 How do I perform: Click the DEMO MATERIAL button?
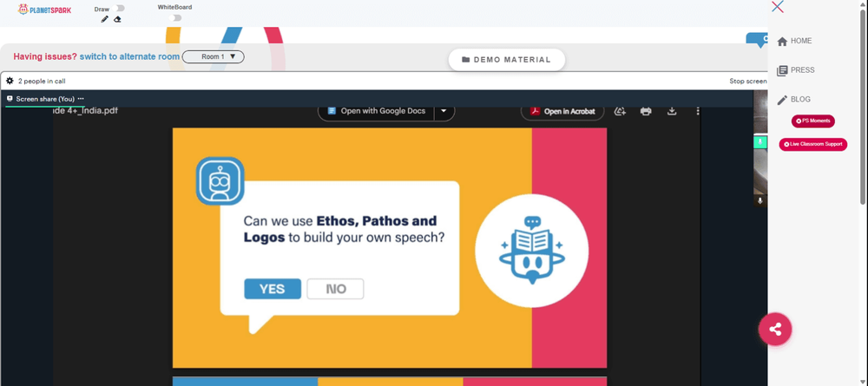507,60
